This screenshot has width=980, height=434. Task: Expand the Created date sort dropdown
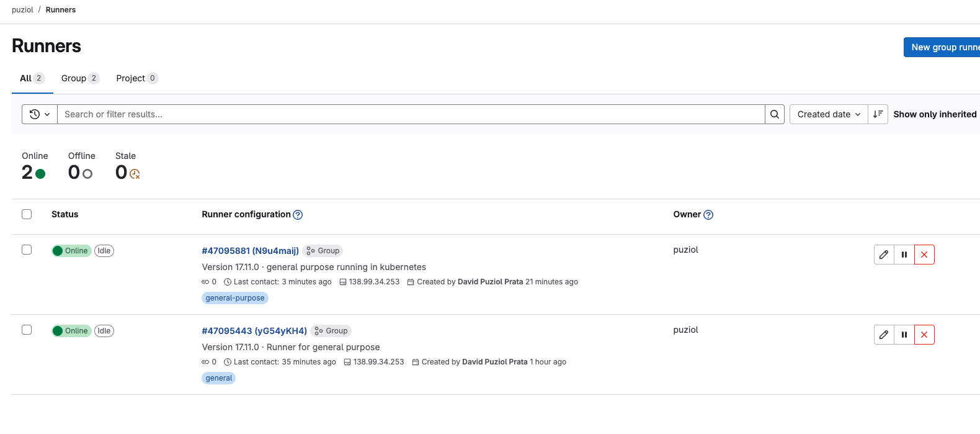pos(828,114)
